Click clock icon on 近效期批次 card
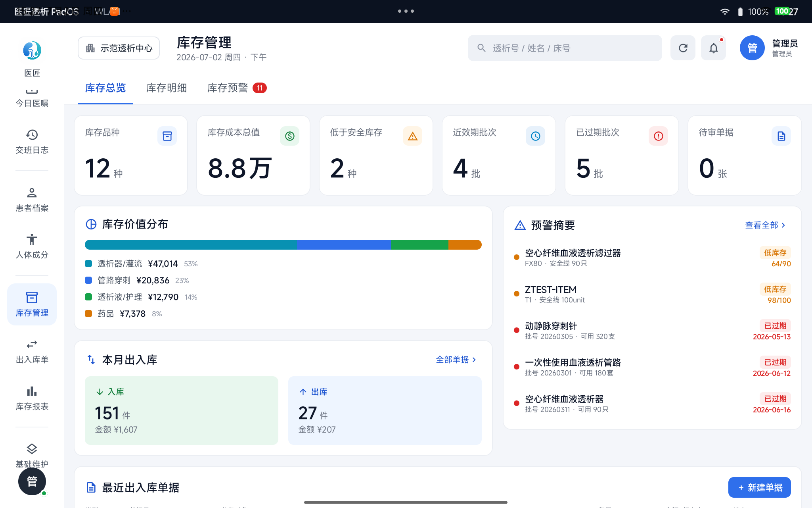 pos(536,136)
